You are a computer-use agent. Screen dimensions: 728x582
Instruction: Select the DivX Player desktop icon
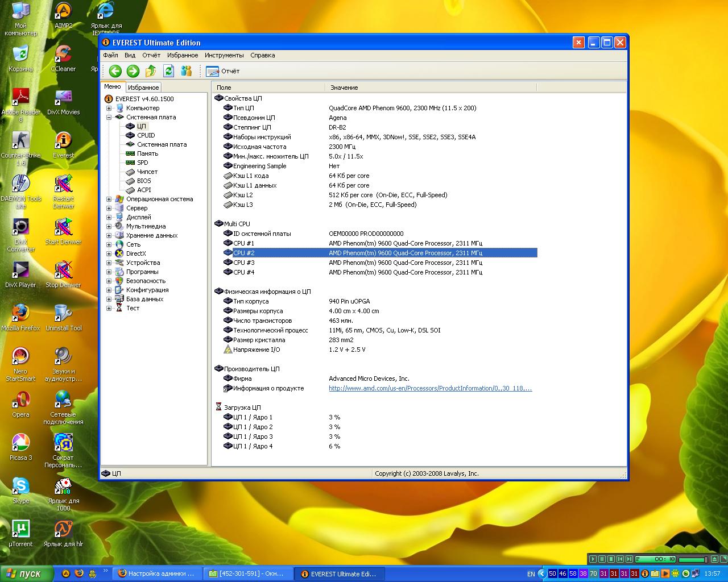point(20,275)
